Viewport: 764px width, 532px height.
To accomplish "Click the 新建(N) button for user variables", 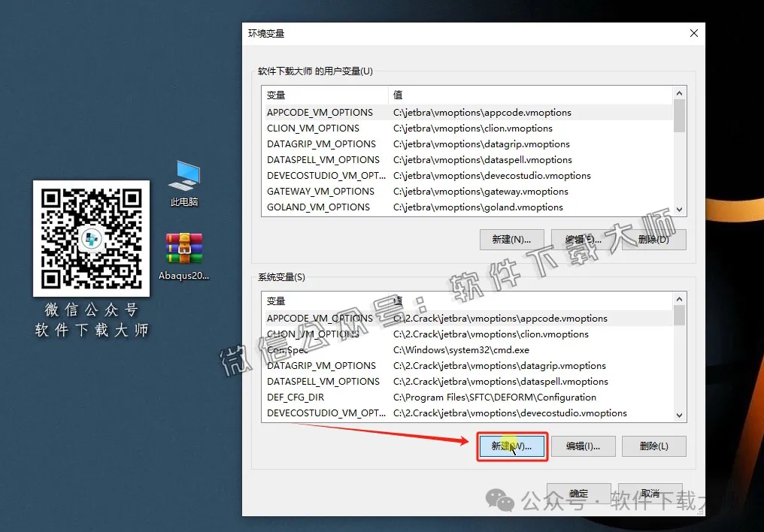I will tap(511, 239).
